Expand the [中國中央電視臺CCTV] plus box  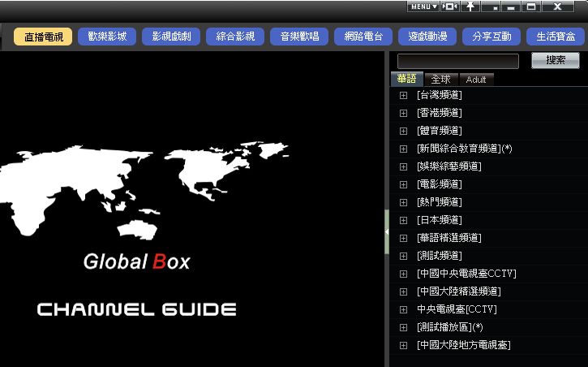tap(404, 274)
